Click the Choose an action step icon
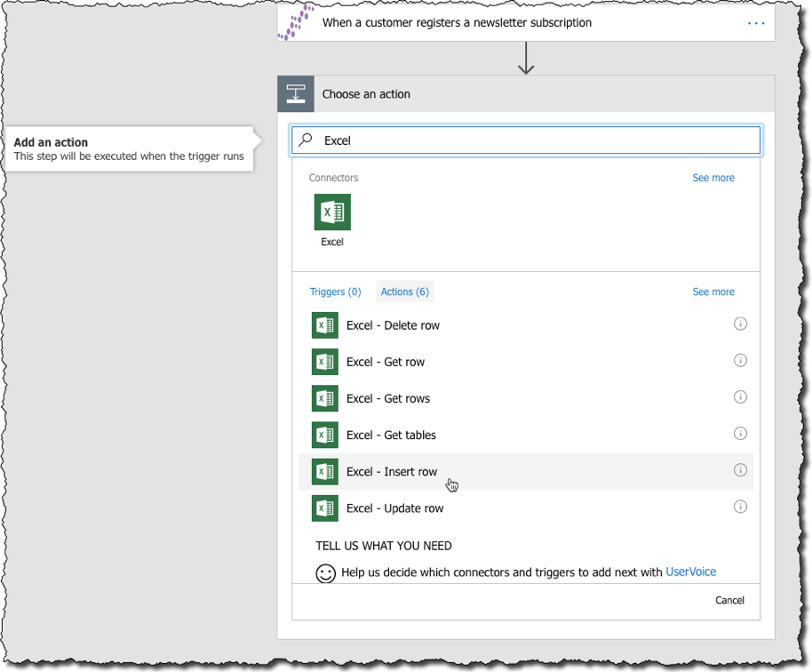Screen dimensions: 812x672 pyautogui.click(x=296, y=94)
